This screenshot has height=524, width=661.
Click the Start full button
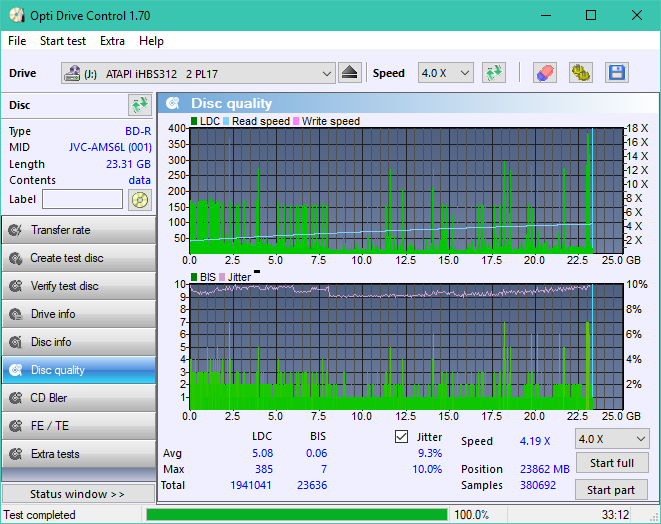(612, 463)
